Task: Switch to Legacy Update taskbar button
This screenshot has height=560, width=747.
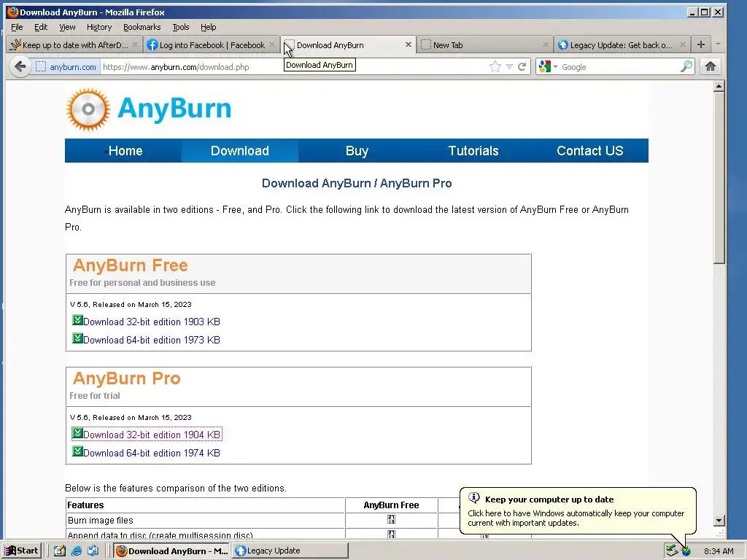Action: pyautogui.click(x=290, y=551)
